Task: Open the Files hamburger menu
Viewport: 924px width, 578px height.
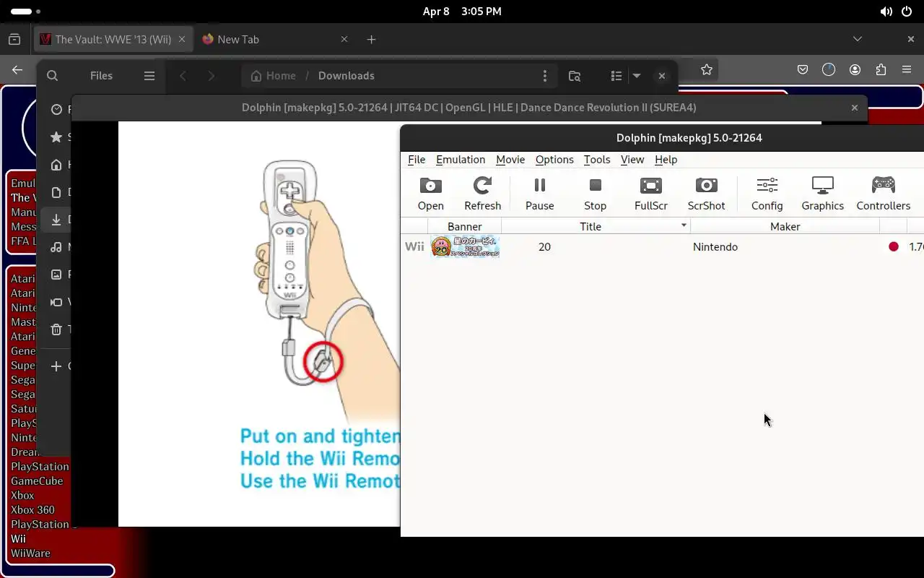Action: pyautogui.click(x=149, y=76)
